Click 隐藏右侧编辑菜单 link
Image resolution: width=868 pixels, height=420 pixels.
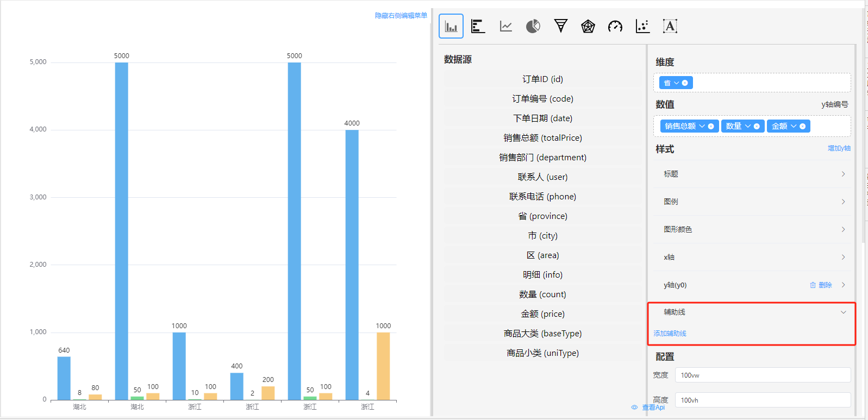(401, 16)
